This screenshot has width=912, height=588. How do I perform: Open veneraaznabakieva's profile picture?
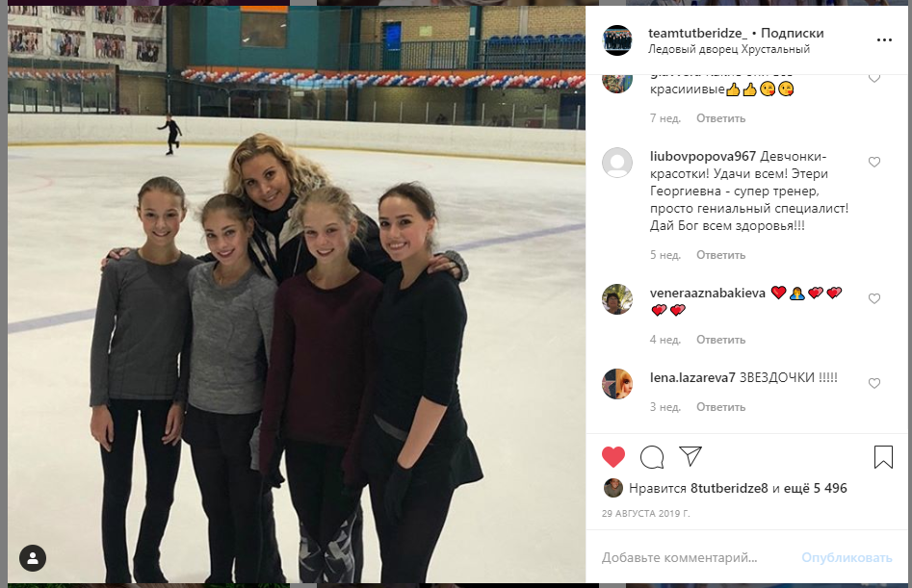click(x=617, y=299)
